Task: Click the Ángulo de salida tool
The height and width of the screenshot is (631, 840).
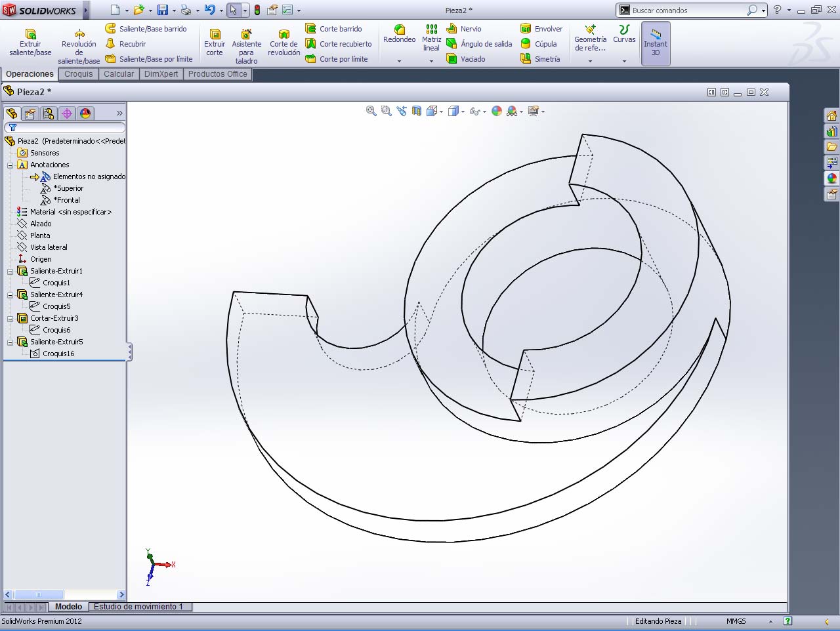Action: click(x=479, y=44)
